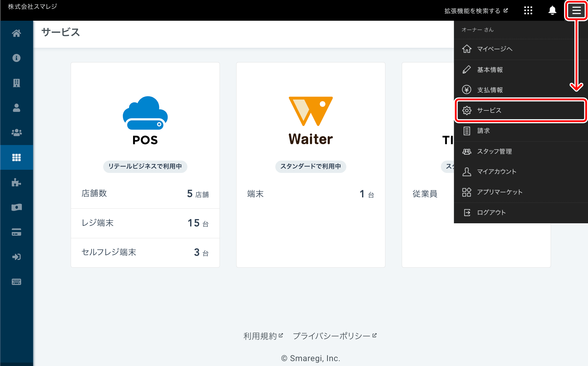
Task: Click the logout icon beside ログアウト
Action: coord(467,213)
